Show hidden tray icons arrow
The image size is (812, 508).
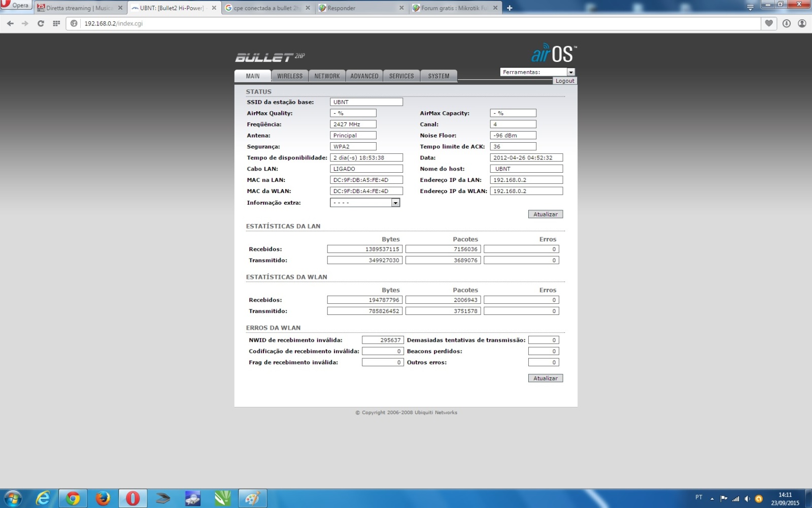(712, 498)
